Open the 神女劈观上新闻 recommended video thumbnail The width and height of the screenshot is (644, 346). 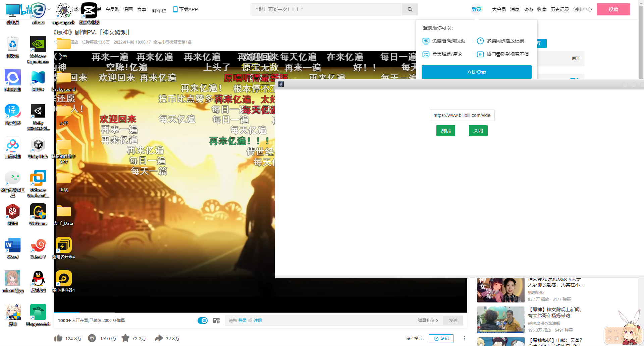pyautogui.click(x=501, y=320)
